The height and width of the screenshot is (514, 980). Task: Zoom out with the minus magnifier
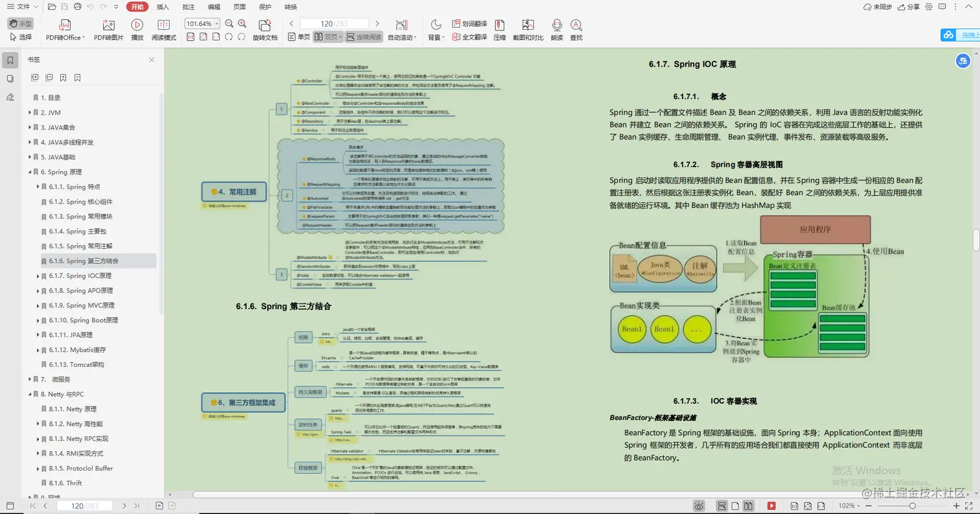[x=229, y=23]
